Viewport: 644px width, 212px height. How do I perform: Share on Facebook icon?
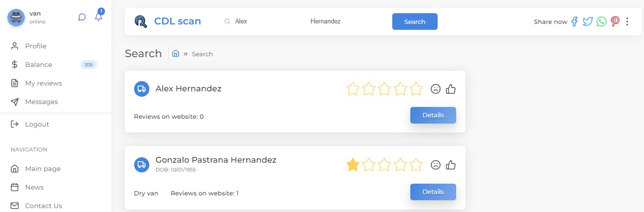575,21
